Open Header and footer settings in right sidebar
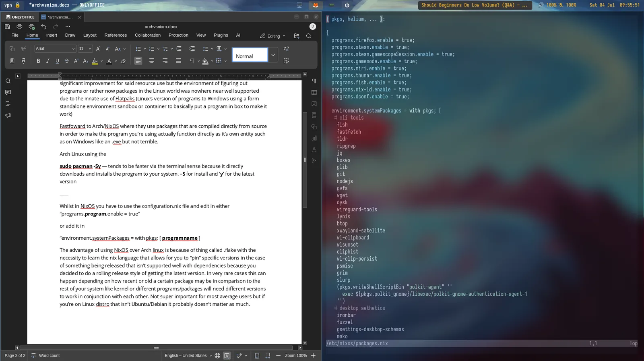Image resolution: width=644 pixels, height=361 pixels. click(314, 115)
